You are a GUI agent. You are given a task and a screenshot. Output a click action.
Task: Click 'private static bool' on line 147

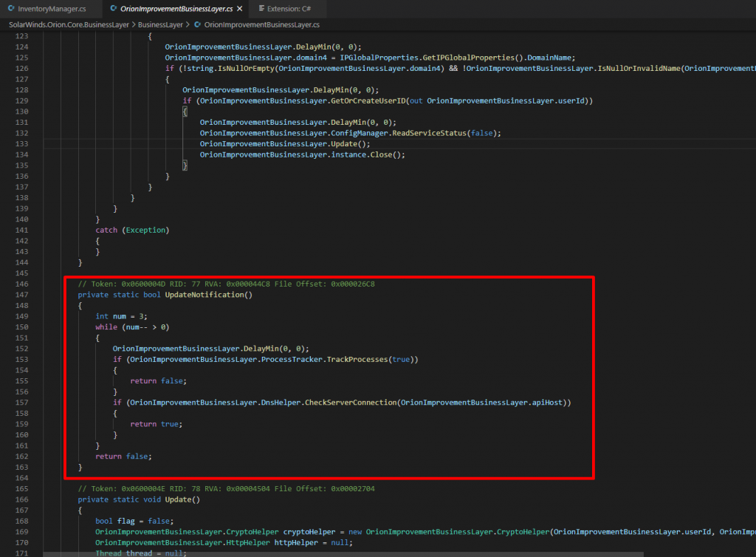[119, 295]
